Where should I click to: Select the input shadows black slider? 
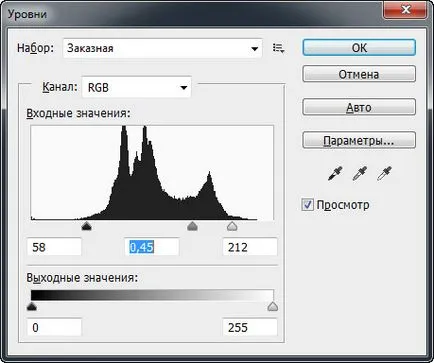86,226
